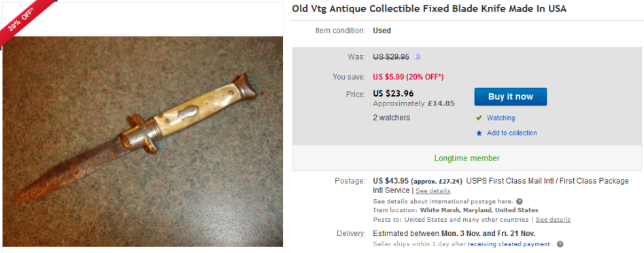Open See details after Posts to countries

click(x=553, y=220)
